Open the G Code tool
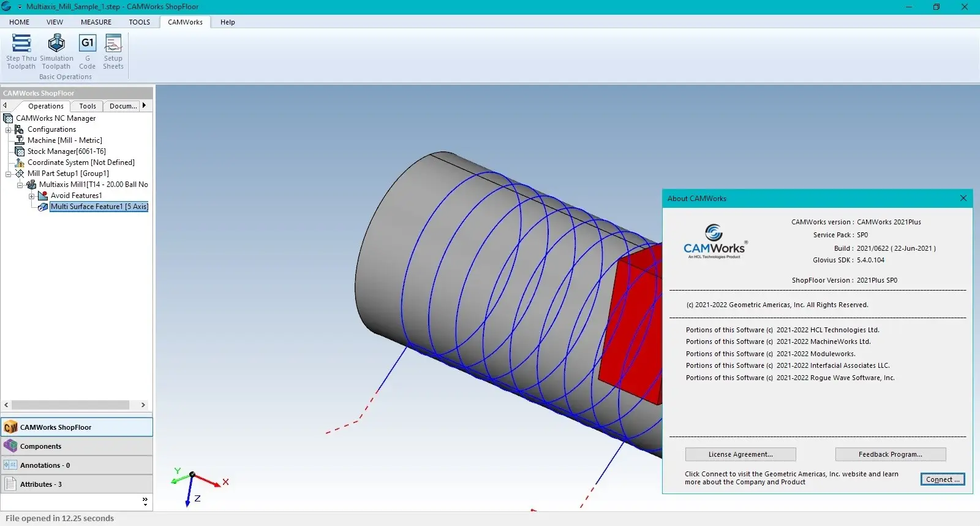The width and height of the screenshot is (980, 526). click(88, 44)
